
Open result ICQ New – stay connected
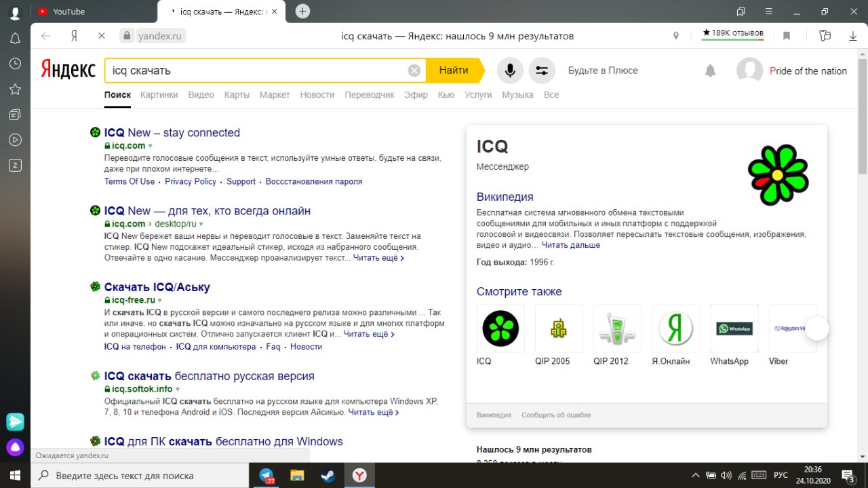172,133
